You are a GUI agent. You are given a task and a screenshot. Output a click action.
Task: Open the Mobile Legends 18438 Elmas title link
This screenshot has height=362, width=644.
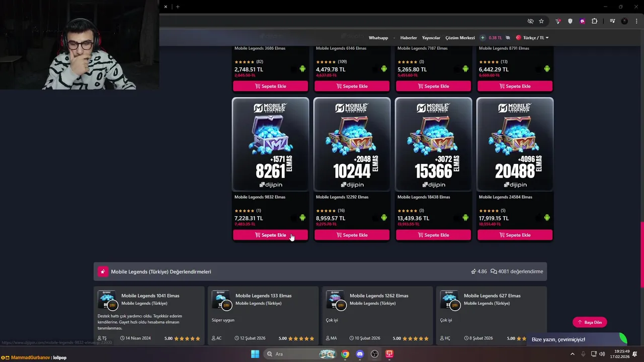click(424, 197)
